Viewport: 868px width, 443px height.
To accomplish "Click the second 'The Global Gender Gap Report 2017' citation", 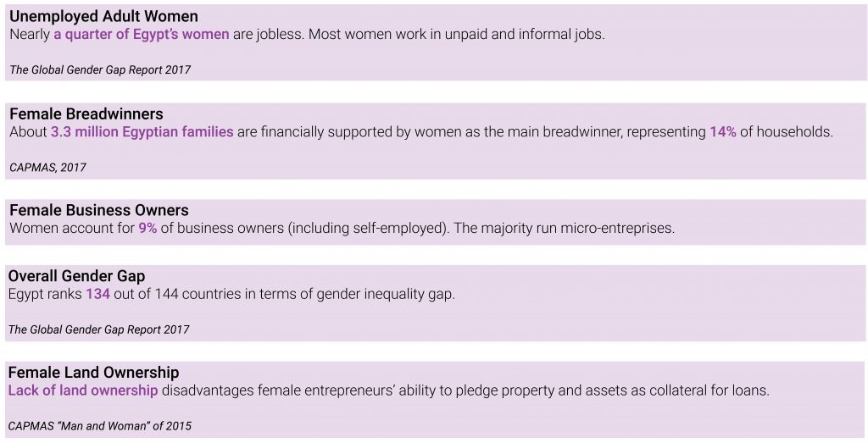I will pyautogui.click(x=98, y=329).
